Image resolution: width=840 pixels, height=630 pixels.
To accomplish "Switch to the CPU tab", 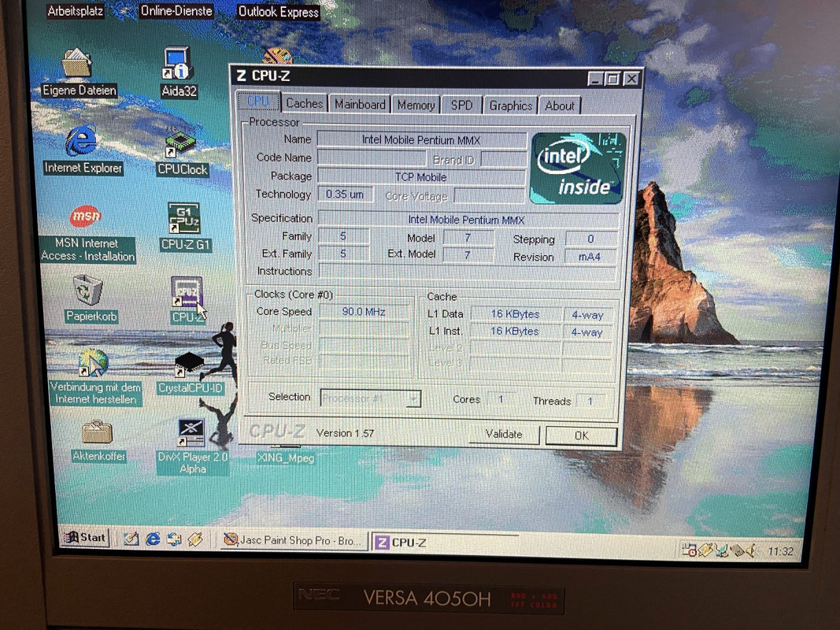I will tap(257, 102).
